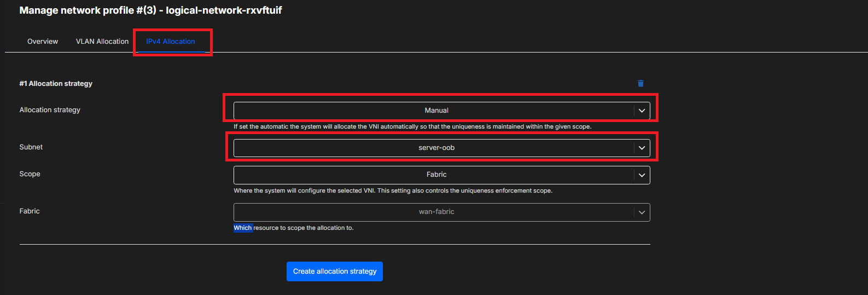This screenshot has width=868, height=295.
Task: Click the chevron arrow in Subnet dropdown
Action: click(642, 148)
